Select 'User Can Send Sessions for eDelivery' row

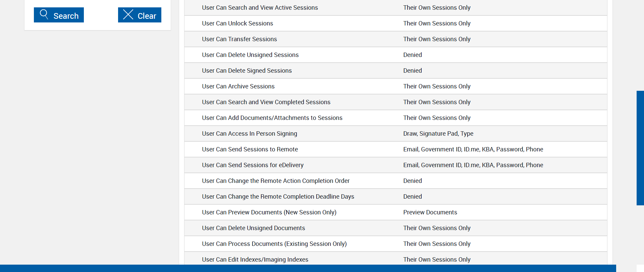tap(253, 165)
